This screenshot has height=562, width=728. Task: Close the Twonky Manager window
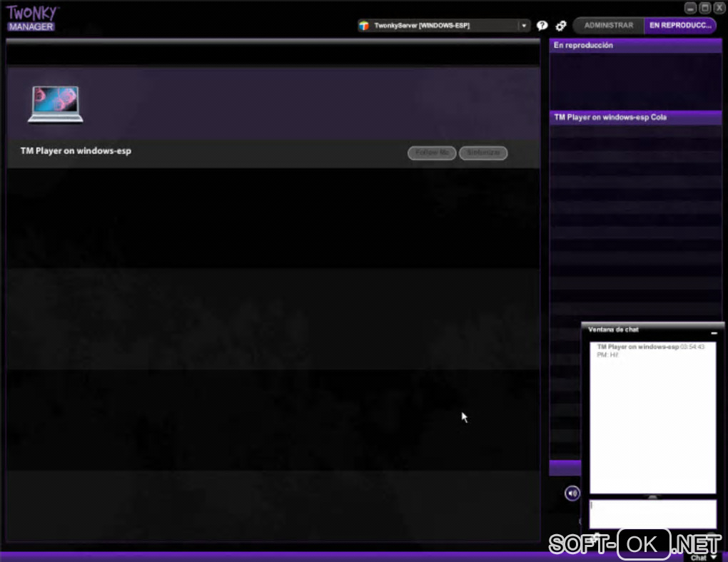point(719,8)
